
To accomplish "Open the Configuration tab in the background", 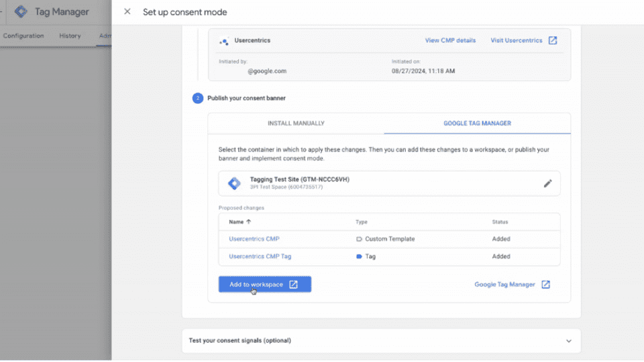I will coord(23,36).
